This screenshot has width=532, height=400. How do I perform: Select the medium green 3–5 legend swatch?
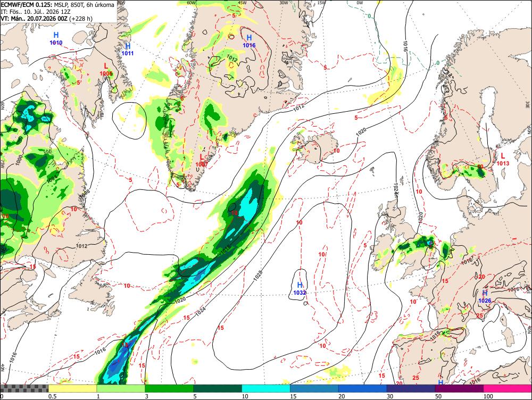click(x=169, y=388)
